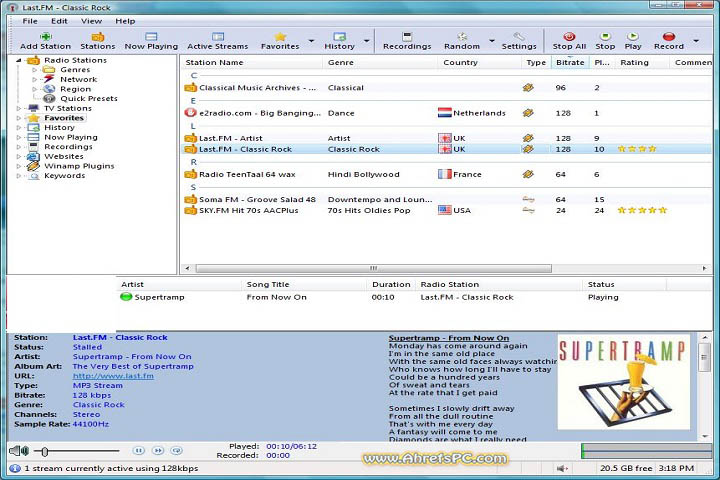Click the info icon in status bar

(x=15, y=468)
